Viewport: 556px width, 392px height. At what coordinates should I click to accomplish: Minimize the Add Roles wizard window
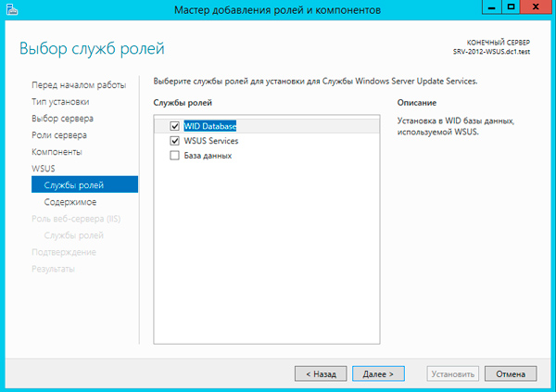tap(486, 7)
